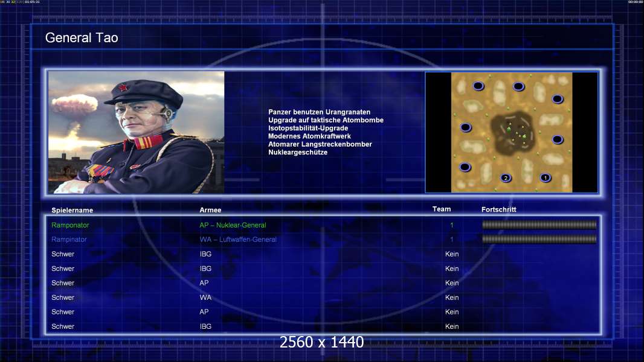The image size is (644, 362).
Task: Click 'WA – Luftwaffen-General' army entry
Action: pos(238,240)
